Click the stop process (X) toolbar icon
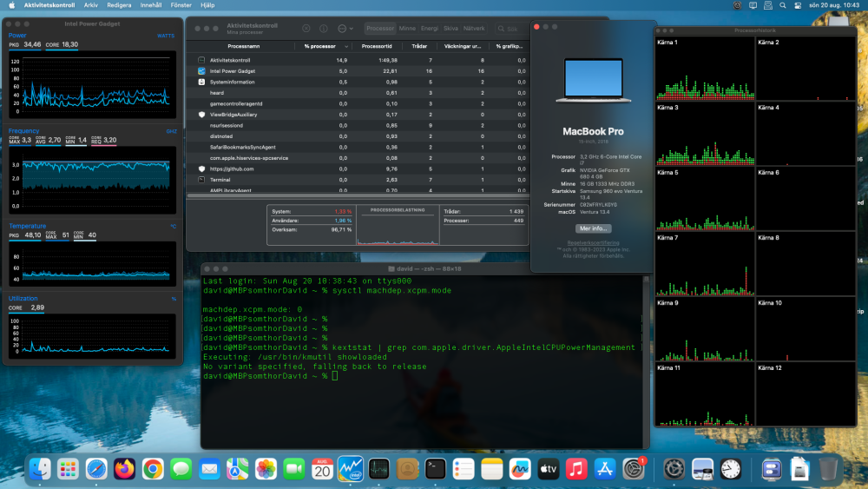 point(306,29)
